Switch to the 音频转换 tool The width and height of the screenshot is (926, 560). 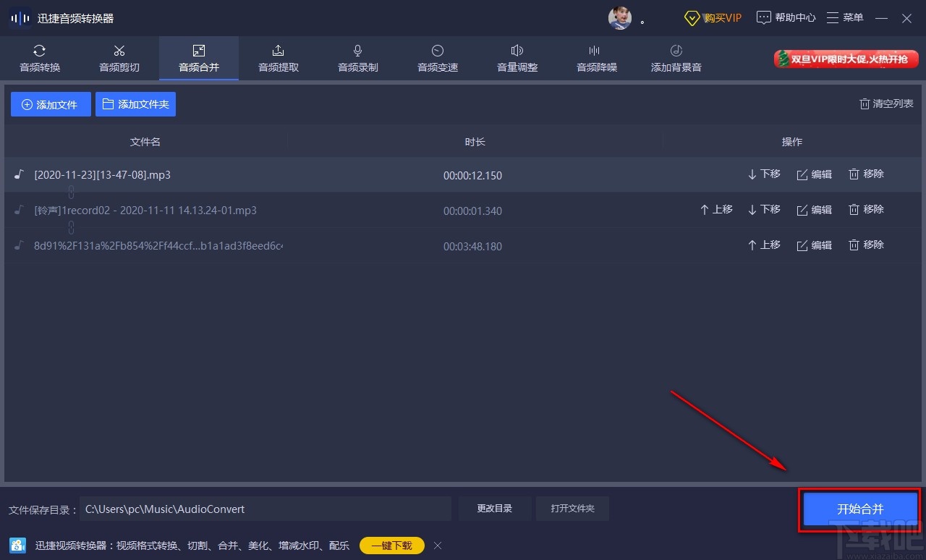click(40, 58)
